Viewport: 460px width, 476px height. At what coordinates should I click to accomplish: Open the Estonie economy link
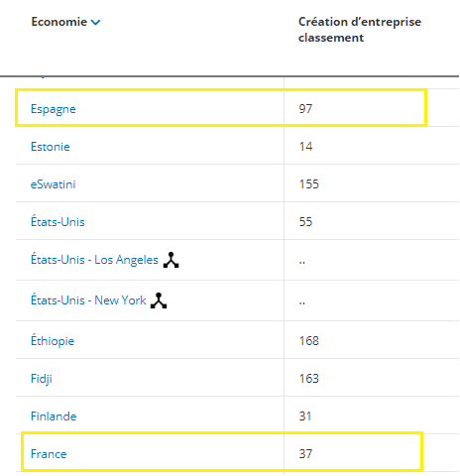(x=51, y=147)
